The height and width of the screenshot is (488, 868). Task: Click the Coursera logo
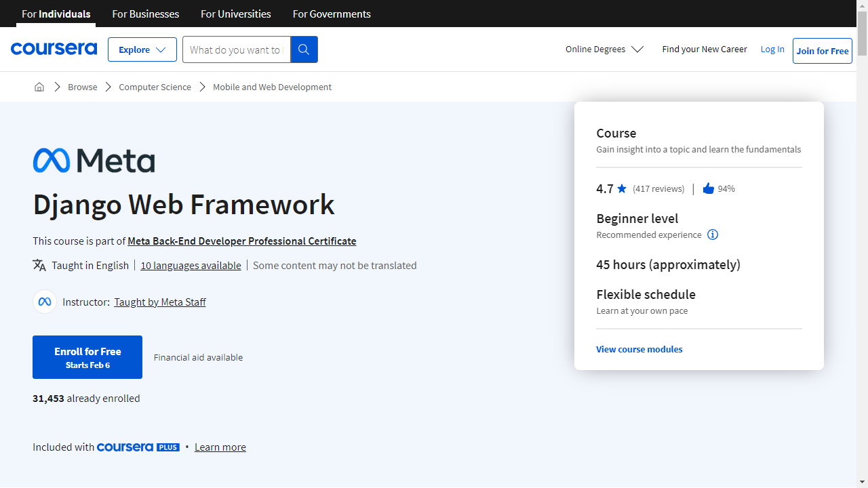[54, 49]
